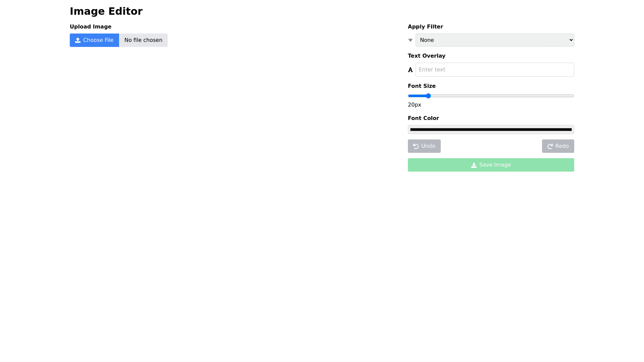Click the middle of the Font Size track
Screen dimensions: 644x362
tap(491, 96)
